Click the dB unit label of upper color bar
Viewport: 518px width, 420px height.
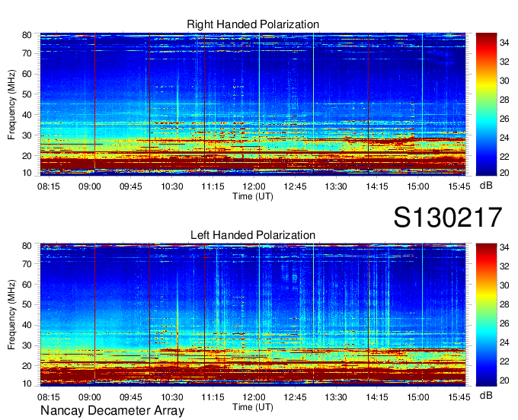coord(486,186)
